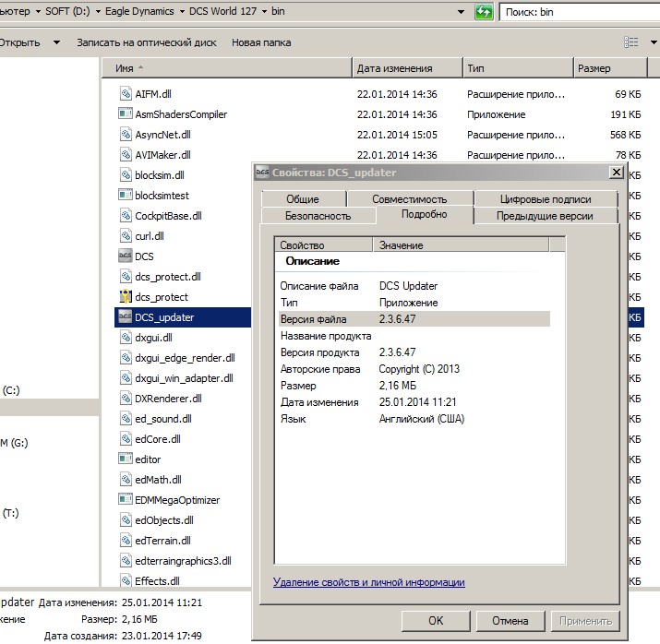The image size is (660, 644).
Task: Click the editor application icon
Action: [126, 459]
